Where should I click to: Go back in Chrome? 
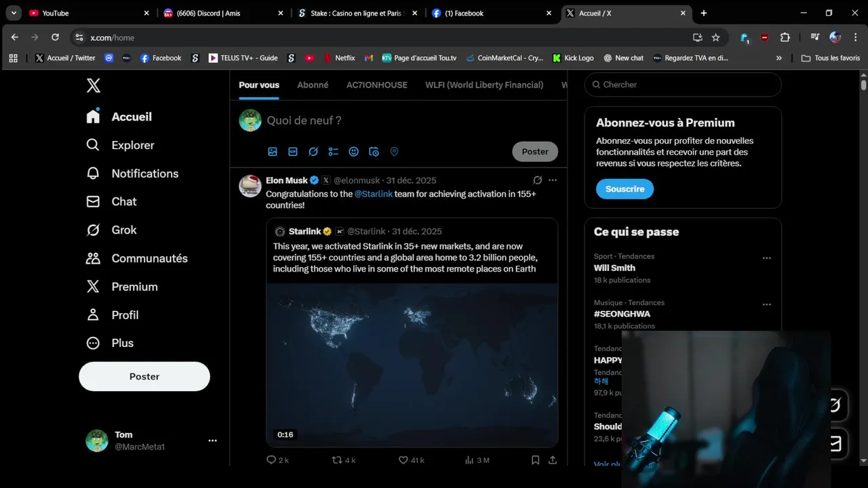[15, 37]
